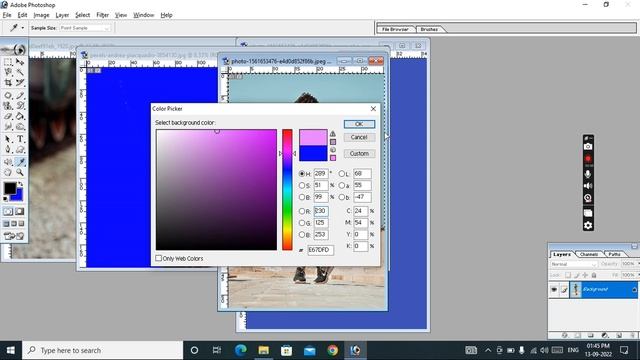Select the Clone Stamp tool
This screenshot has width=640, height=360.
(x=8, y=106)
